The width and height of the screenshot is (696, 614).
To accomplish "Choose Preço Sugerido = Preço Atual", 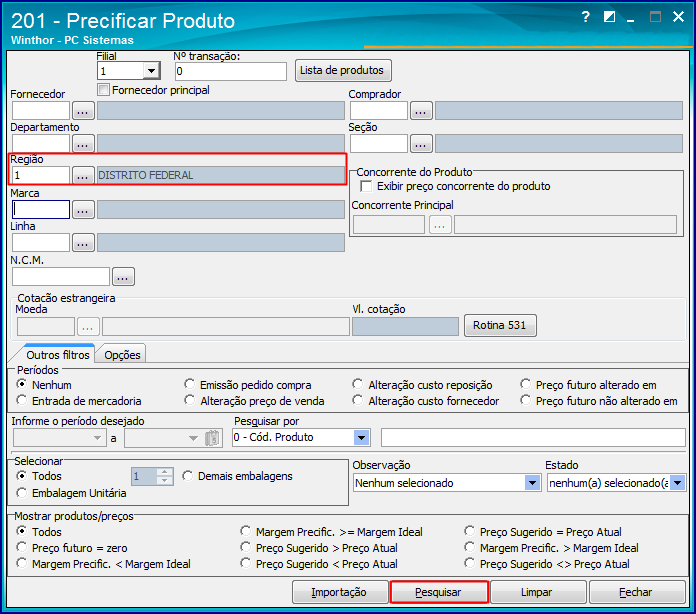I will pyautogui.click(x=470, y=531).
